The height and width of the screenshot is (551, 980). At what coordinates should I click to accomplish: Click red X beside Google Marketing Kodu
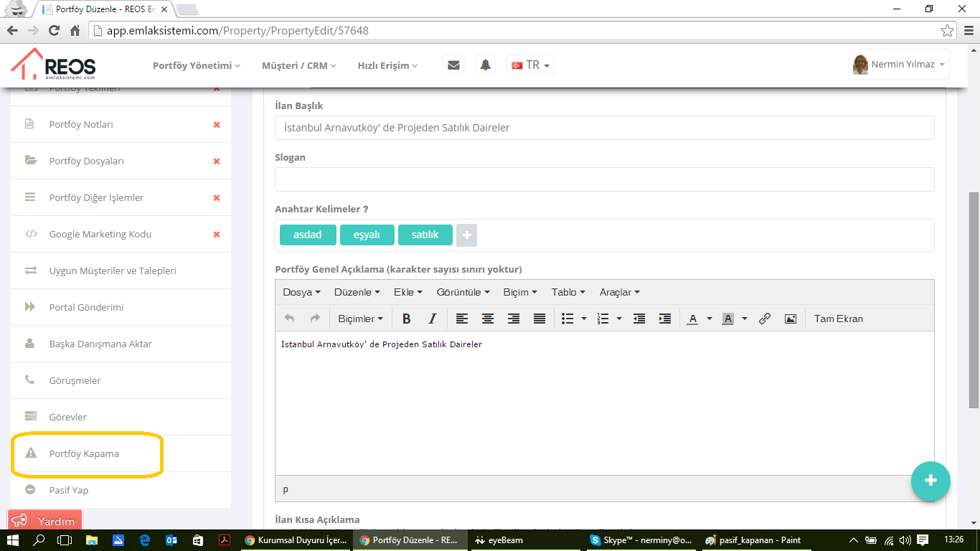(217, 235)
